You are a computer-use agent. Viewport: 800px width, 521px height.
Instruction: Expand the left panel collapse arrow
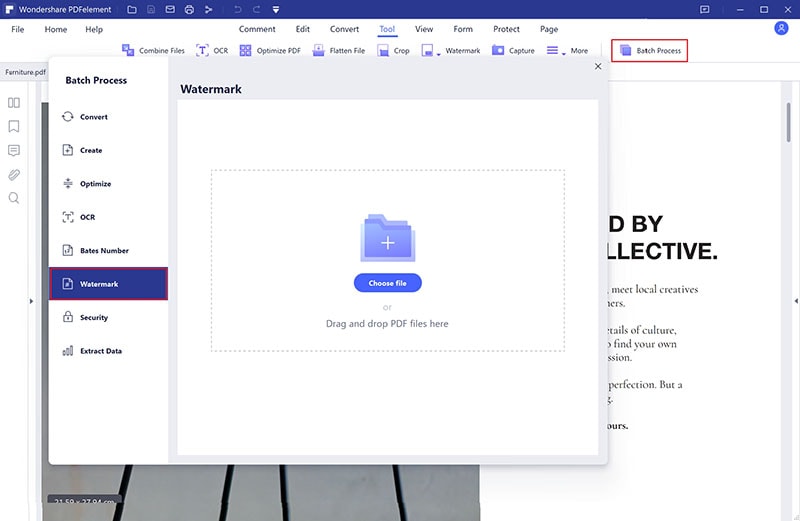[31, 301]
